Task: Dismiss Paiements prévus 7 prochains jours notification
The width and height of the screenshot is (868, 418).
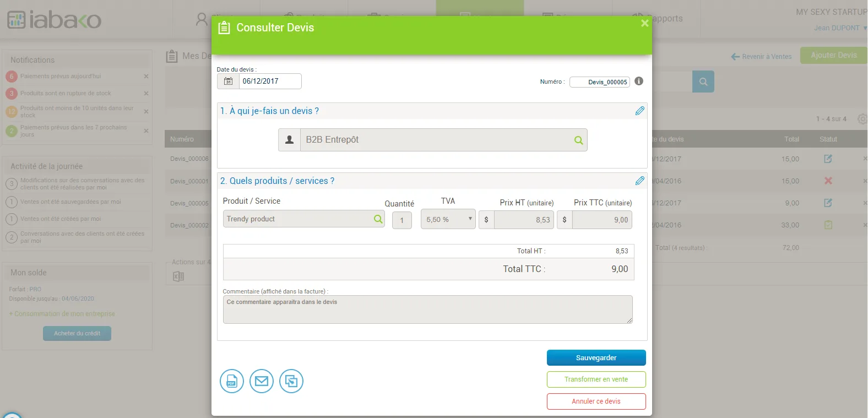Action: 146,131
